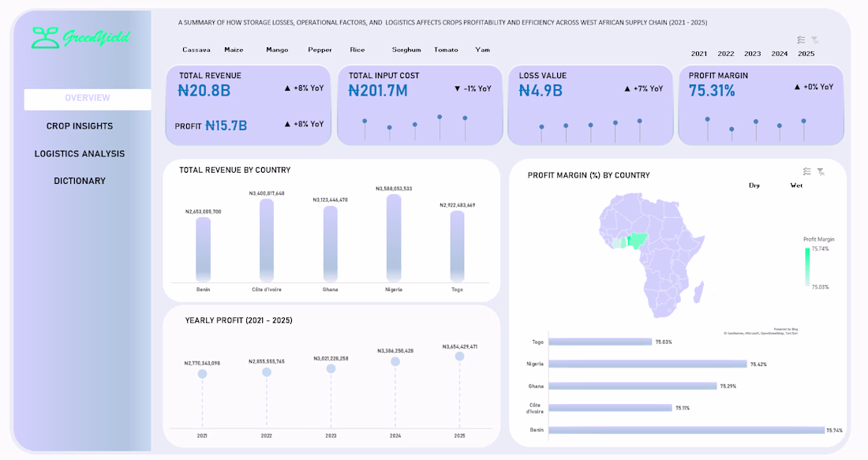Select the Togo revenue bar
Image resolution: width=868 pixels, height=460 pixels.
[x=457, y=245]
